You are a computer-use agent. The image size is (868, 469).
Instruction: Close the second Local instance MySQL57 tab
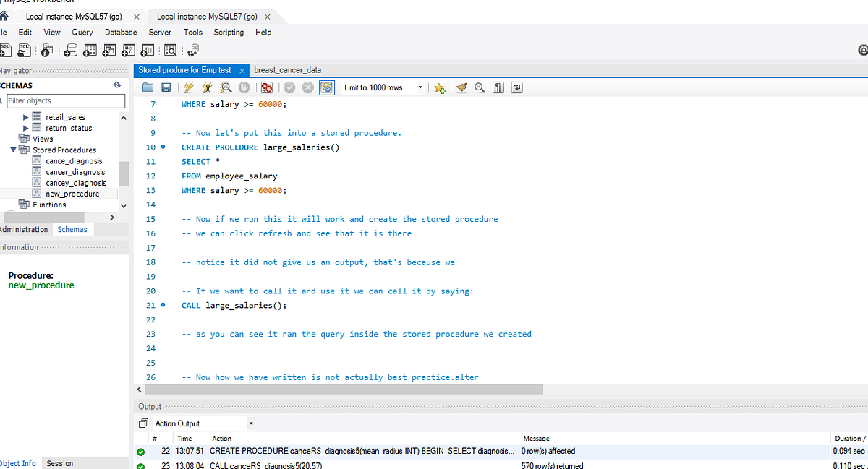pyautogui.click(x=268, y=17)
